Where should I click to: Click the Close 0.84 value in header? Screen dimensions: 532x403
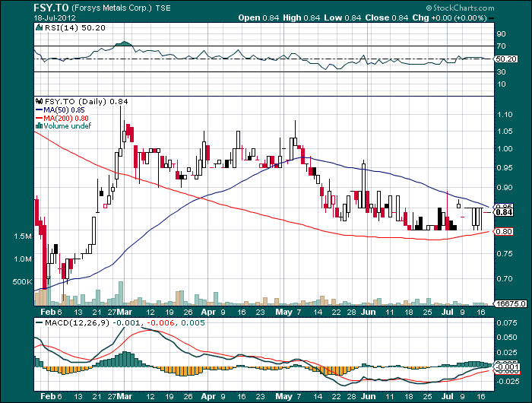(386, 17)
